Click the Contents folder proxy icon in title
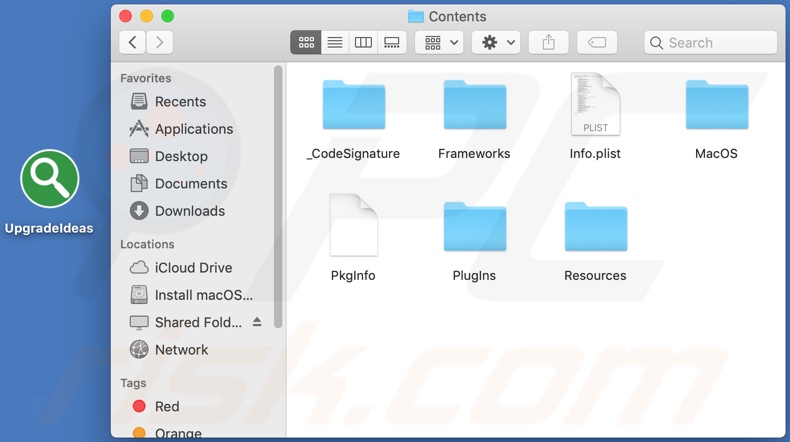 point(415,17)
